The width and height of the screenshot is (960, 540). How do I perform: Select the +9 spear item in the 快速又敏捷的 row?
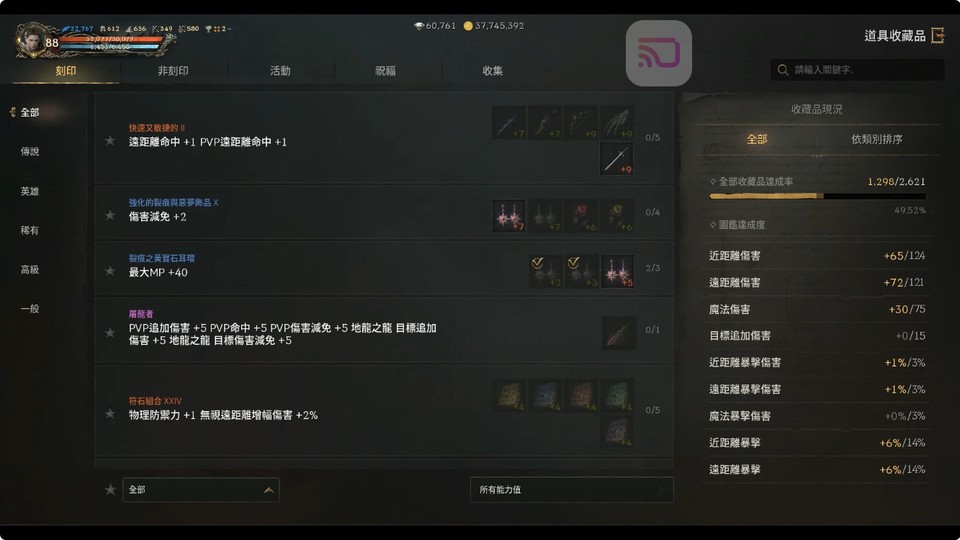tap(617, 159)
